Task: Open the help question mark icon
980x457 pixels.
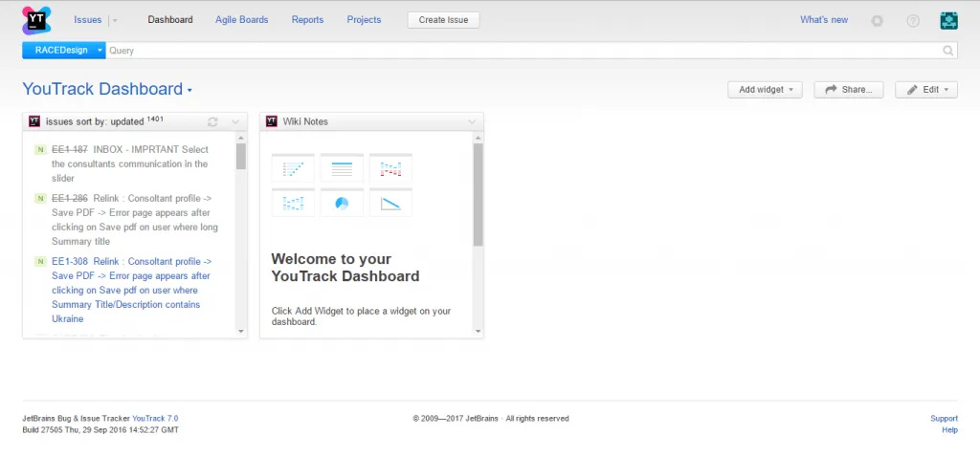Action: pos(913,21)
